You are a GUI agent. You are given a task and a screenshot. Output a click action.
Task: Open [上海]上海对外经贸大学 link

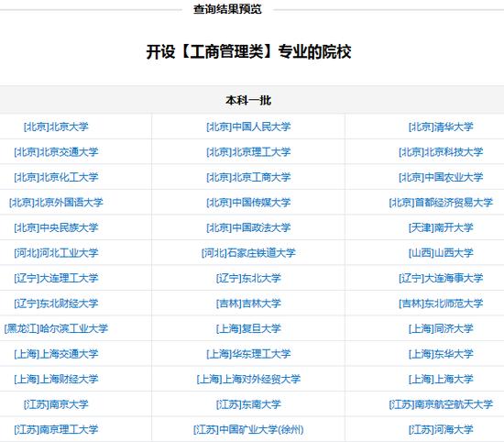(x=248, y=379)
